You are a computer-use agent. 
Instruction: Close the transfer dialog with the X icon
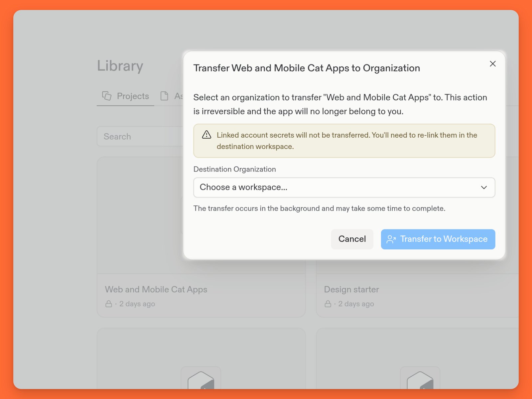click(x=493, y=64)
